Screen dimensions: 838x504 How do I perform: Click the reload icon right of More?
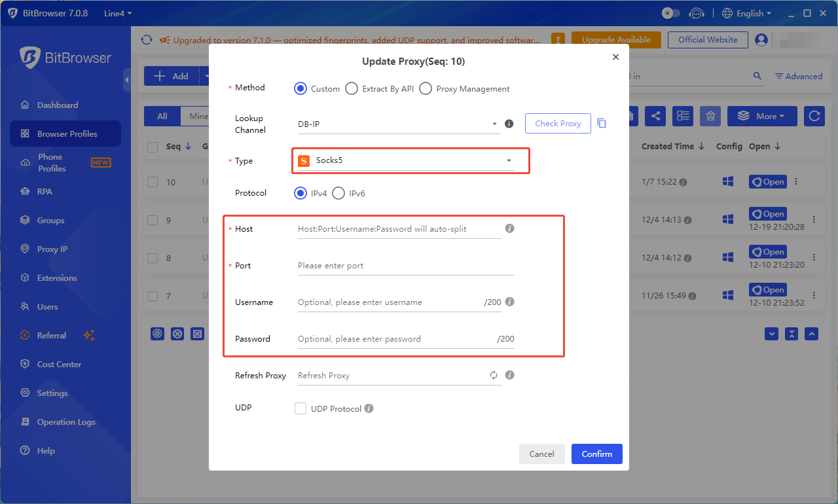coord(814,117)
